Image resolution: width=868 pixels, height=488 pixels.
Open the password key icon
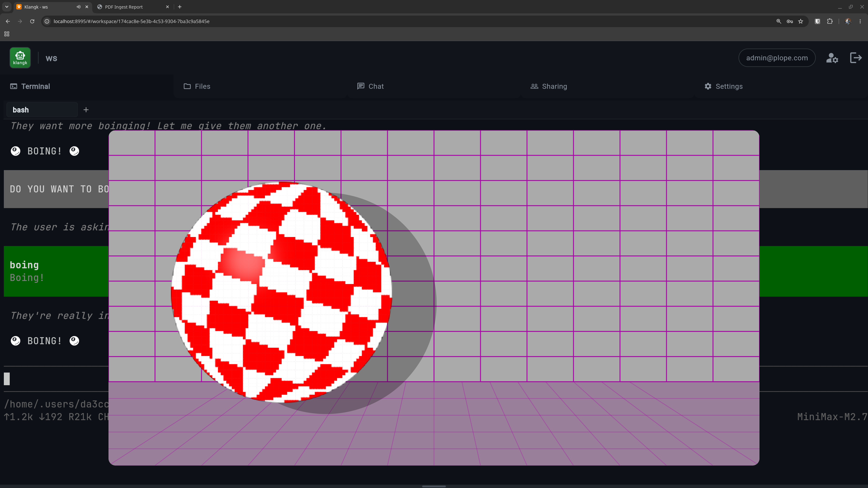[790, 21]
